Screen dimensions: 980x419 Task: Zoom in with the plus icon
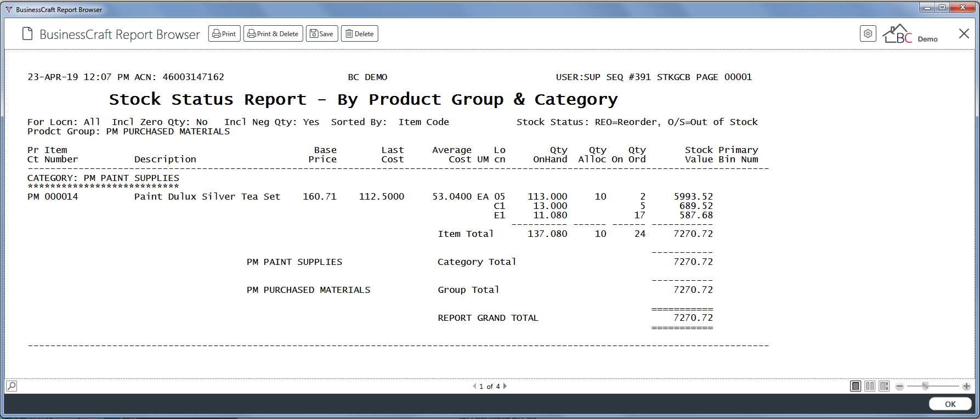click(x=966, y=387)
